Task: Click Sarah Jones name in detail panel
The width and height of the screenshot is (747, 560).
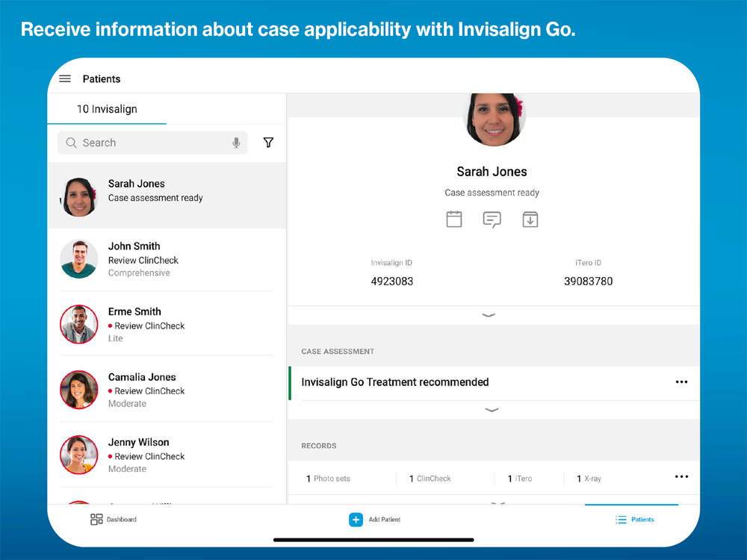Action: tap(492, 172)
